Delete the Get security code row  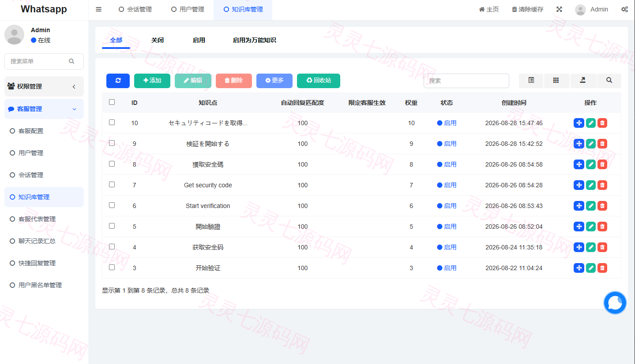(x=602, y=185)
